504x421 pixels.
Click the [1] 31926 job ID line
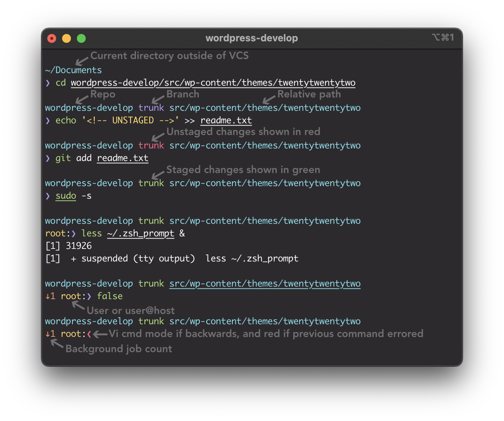click(x=68, y=246)
